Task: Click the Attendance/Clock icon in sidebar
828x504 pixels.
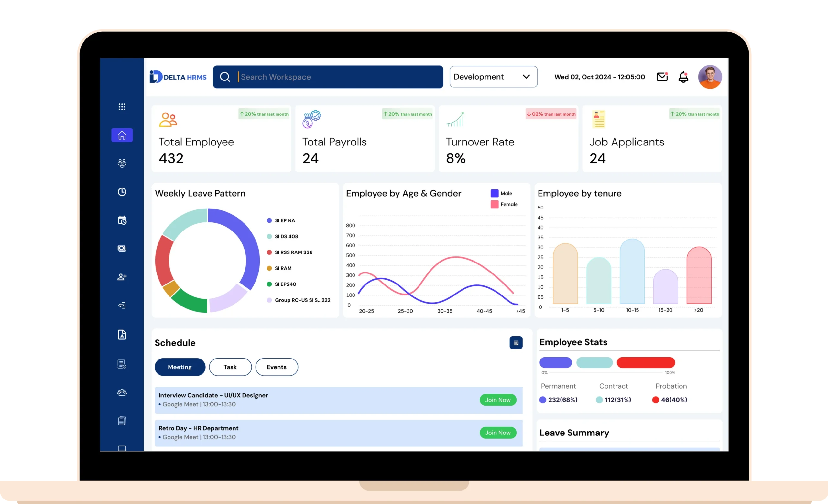Action: (122, 191)
